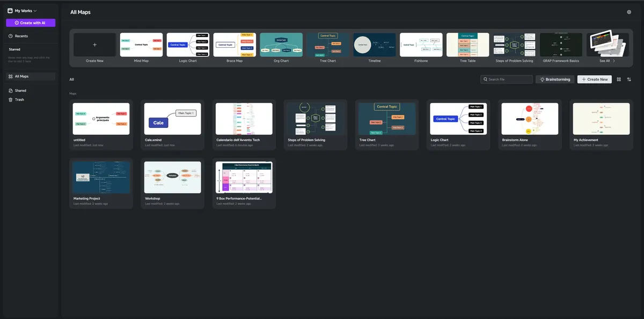Open the Logic Chart saved map card
This screenshot has height=319, width=644.
coord(458,124)
